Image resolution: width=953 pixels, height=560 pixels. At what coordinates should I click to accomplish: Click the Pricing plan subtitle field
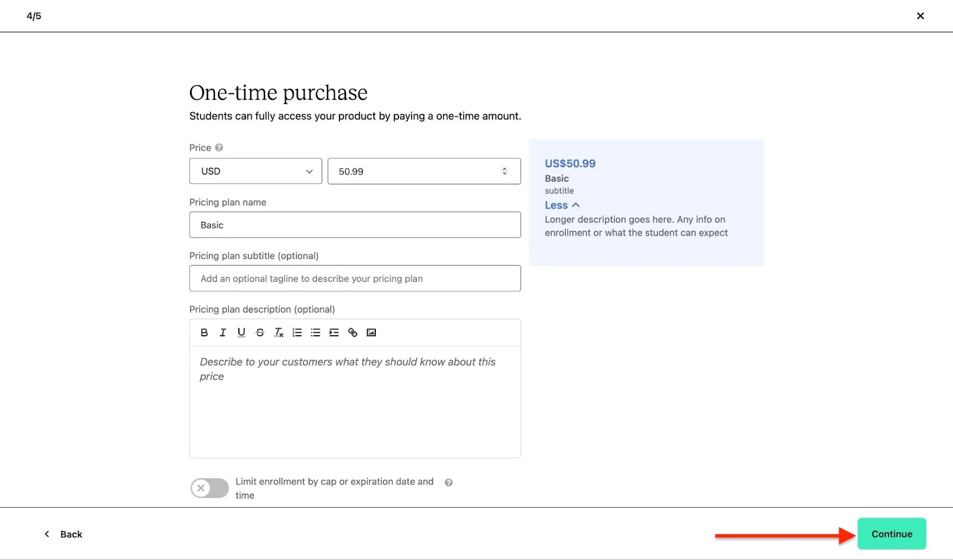point(355,279)
